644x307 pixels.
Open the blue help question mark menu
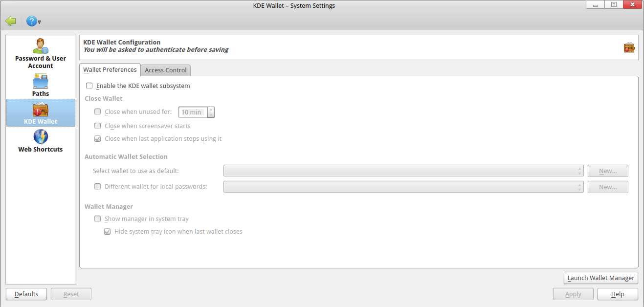point(32,21)
